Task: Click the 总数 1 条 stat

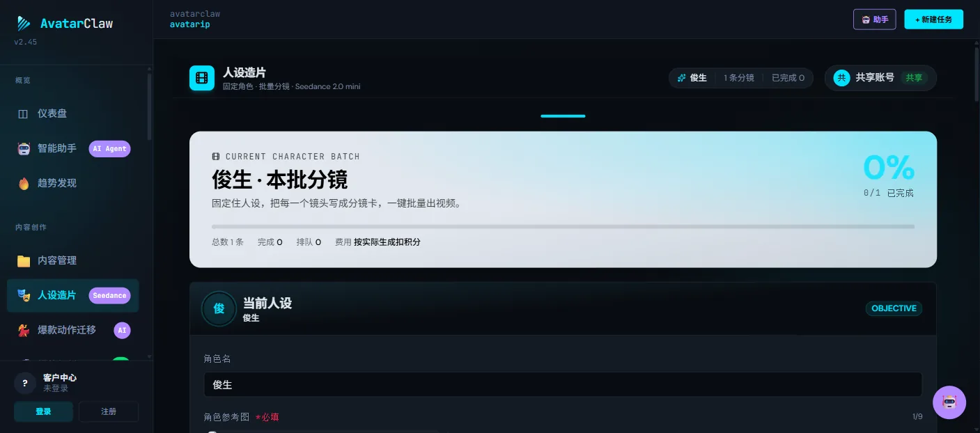Action: pyautogui.click(x=228, y=242)
